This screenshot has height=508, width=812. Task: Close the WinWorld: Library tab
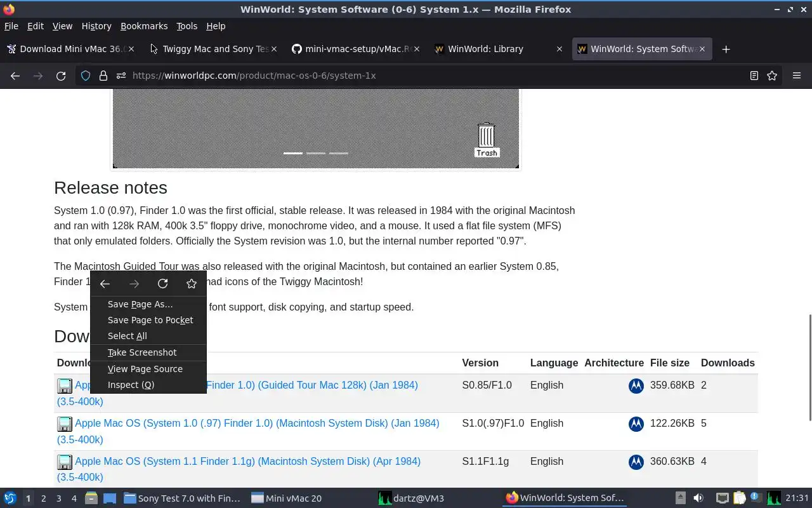(559, 49)
